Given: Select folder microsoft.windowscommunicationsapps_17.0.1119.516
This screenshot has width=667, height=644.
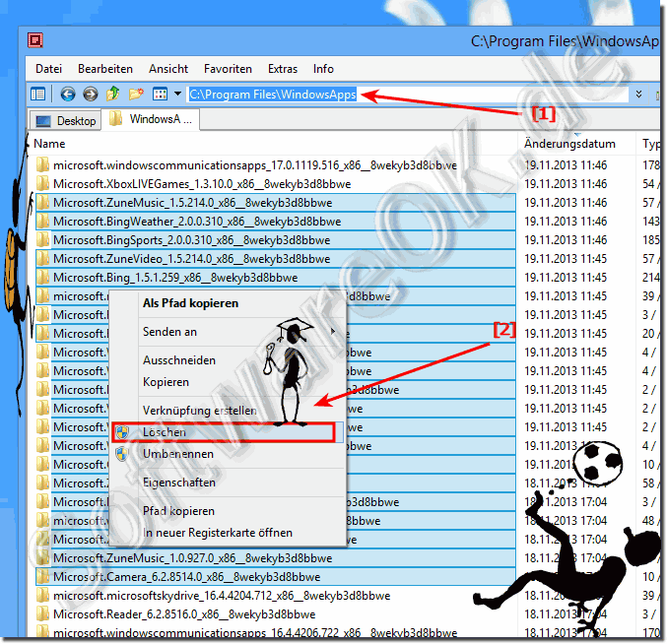Looking at the screenshot, I should click(255, 165).
